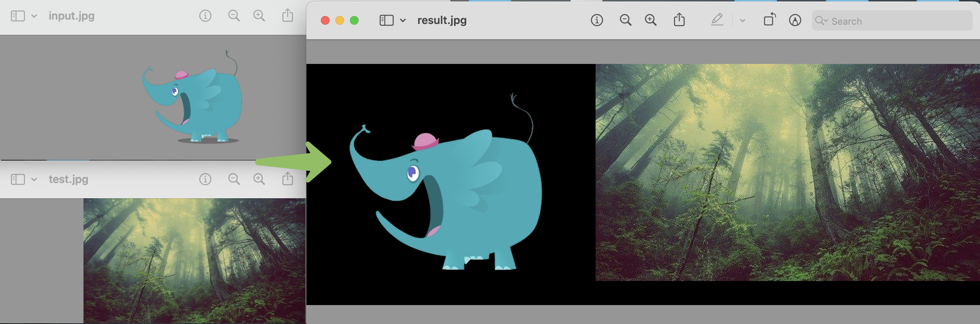Open the Markup toolbar circle icon
This screenshot has width=980, height=324.
pyautogui.click(x=795, y=20)
